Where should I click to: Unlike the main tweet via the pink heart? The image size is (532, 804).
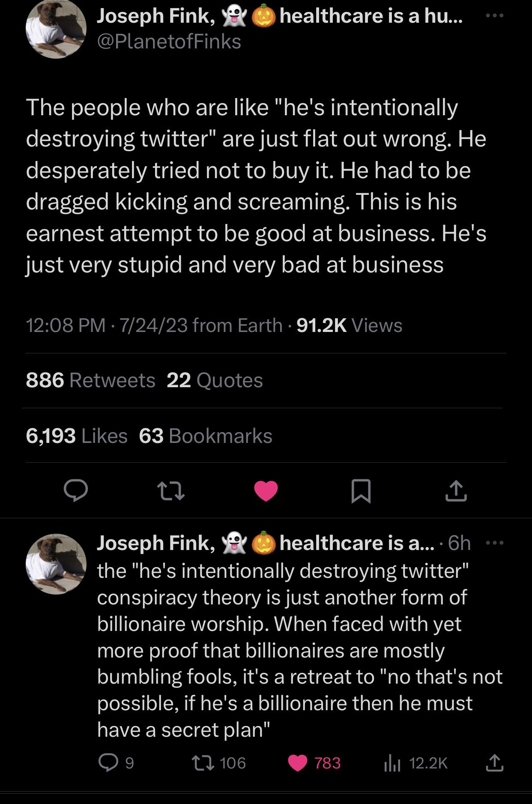coord(266,491)
